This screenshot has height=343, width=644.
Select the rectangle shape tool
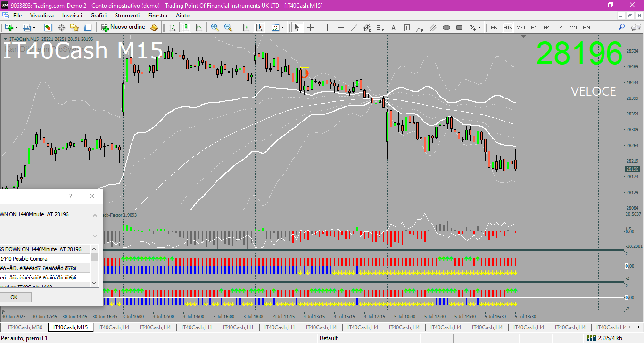459,27
